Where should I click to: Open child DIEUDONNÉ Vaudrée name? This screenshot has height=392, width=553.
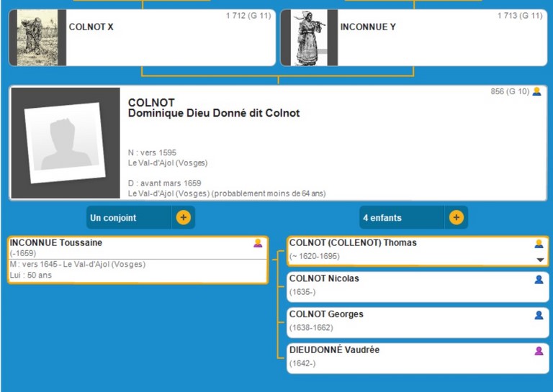pos(334,350)
